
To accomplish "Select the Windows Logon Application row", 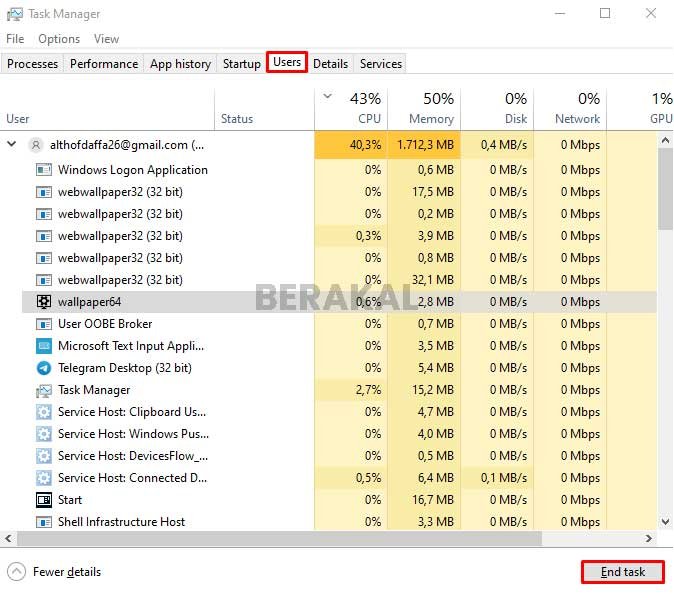I will pyautogui.click(x=339, y=170).
